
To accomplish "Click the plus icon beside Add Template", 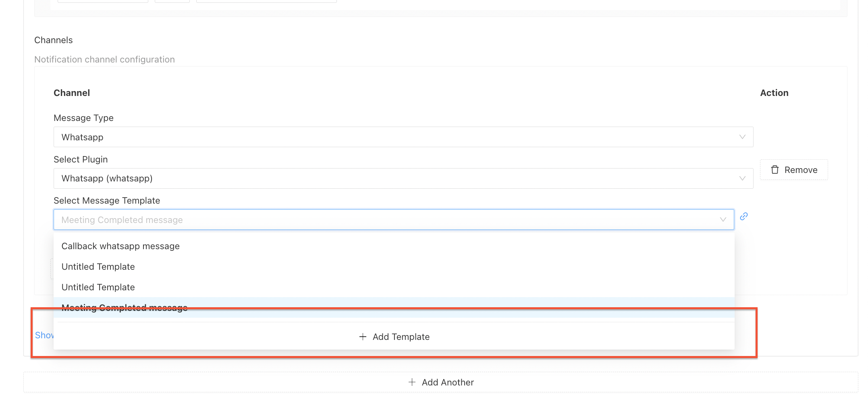I will point(363,337).
